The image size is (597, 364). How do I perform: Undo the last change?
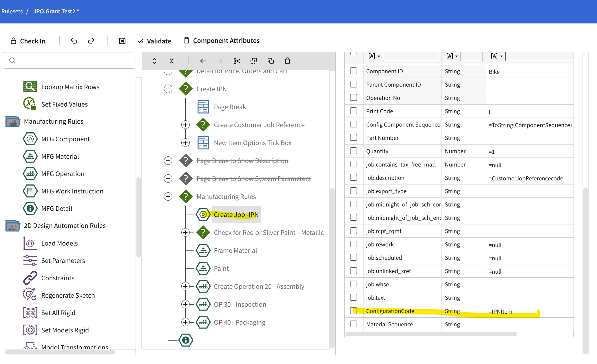[x=74, y=41]
